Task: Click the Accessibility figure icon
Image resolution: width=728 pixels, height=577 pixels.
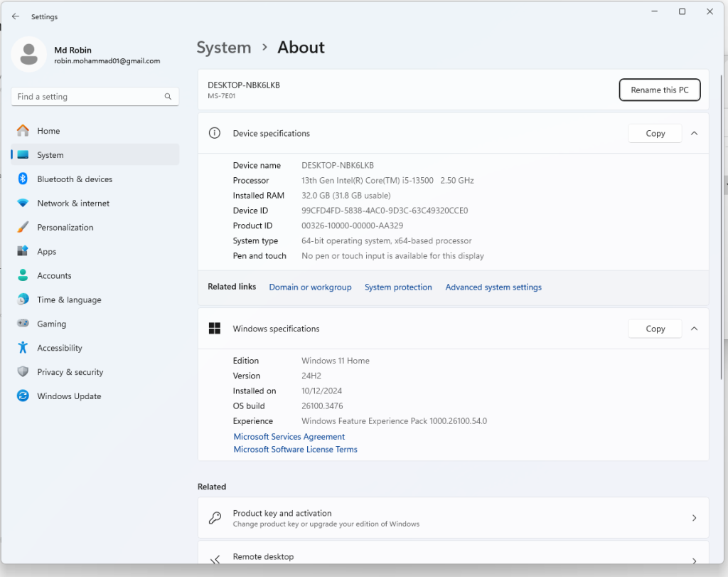Action: tap(23, 347)
